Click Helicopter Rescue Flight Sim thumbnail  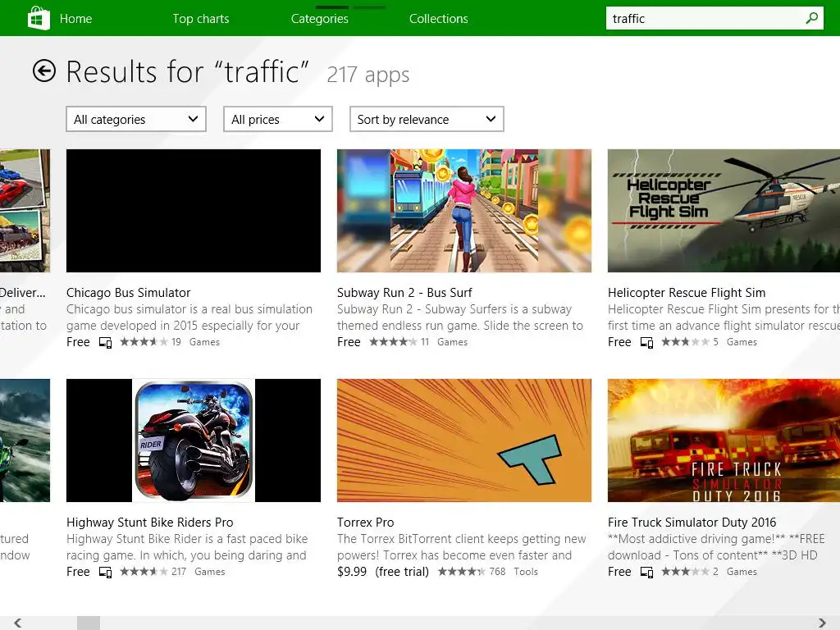coord(724,211)
